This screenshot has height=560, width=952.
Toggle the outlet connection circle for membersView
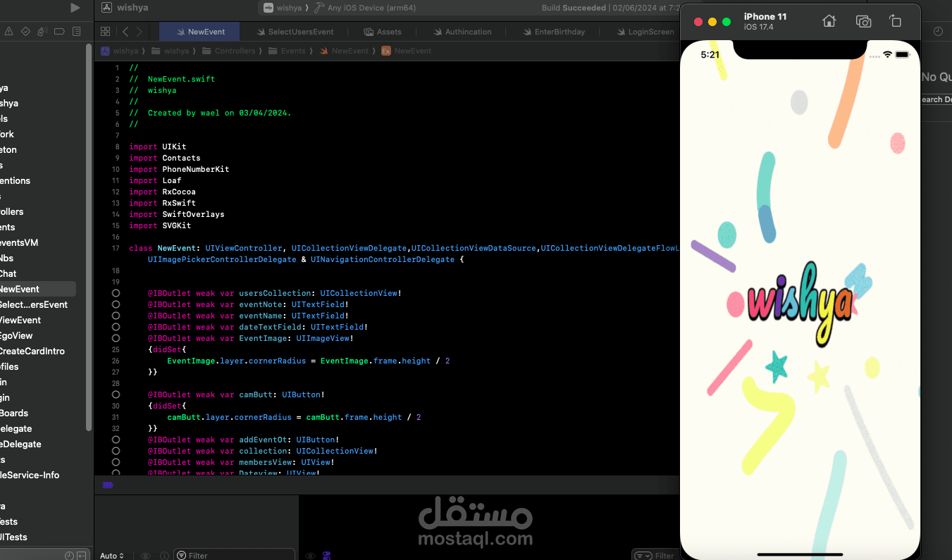coord(116,462)
